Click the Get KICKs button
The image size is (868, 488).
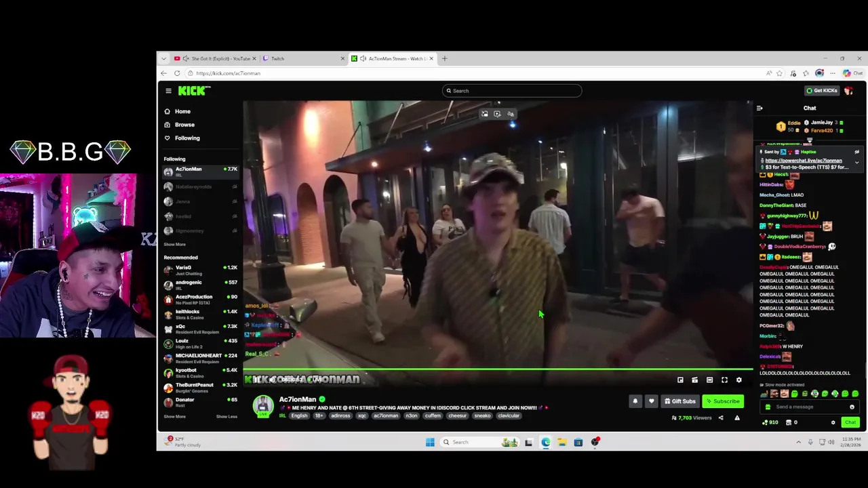822,91
